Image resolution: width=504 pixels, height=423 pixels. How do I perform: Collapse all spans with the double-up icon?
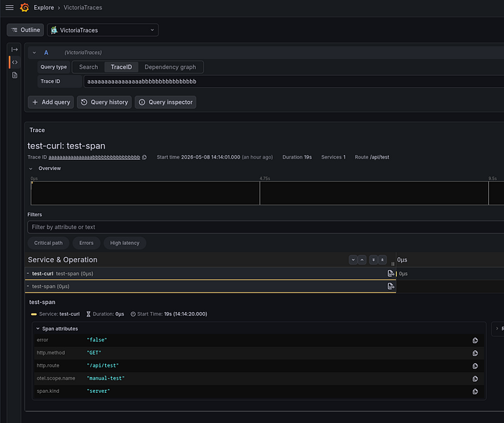pos(382,260)
